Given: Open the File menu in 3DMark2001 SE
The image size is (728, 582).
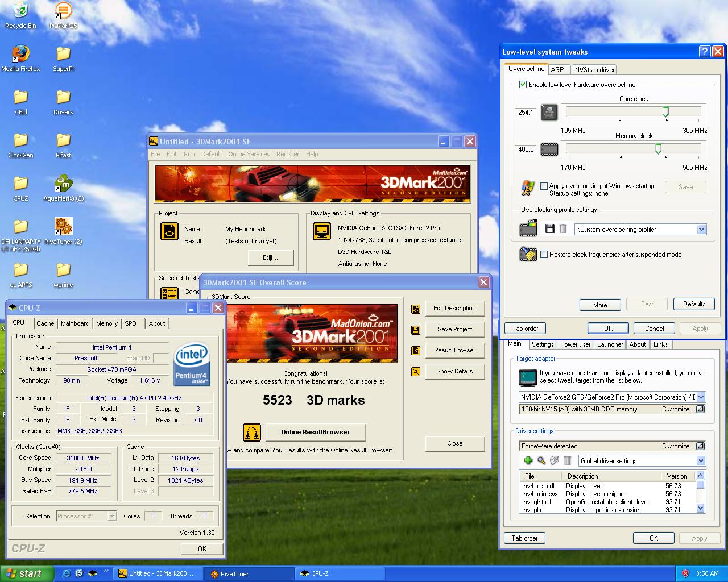Looking at the screenshot, I should [x=155, y=154].
